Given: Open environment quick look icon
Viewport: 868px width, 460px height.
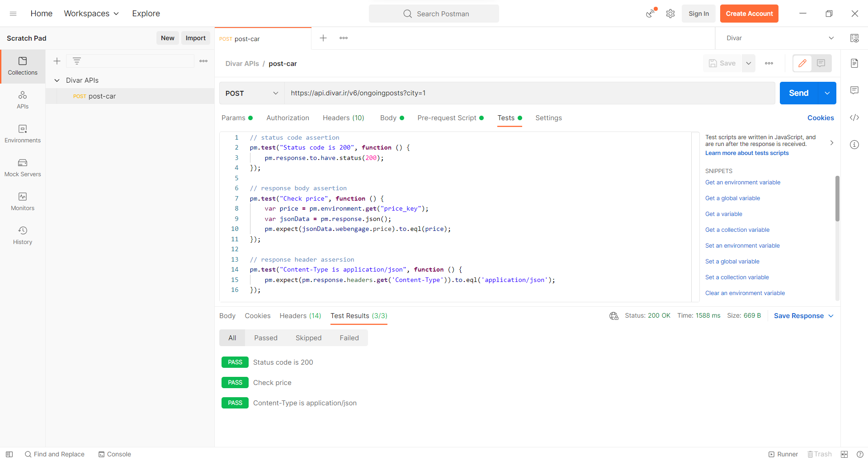Looking at the screenshot, I should coord(854,38).
